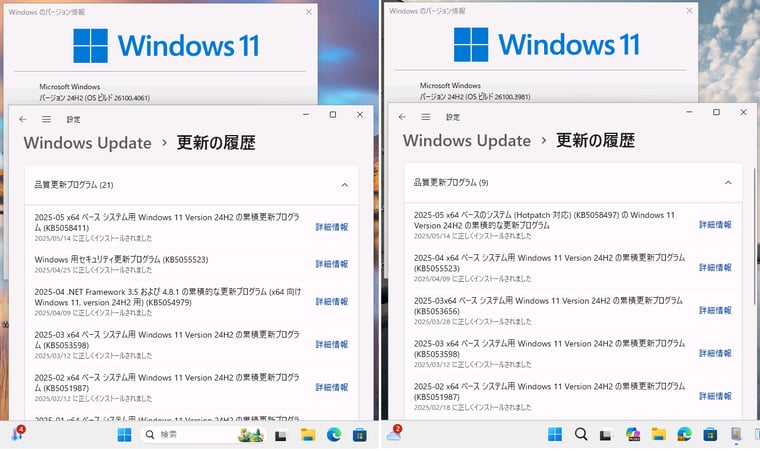Click the search magnifier on the right taskbar
This screenshot has height=451, width=760.
point(581,434)
